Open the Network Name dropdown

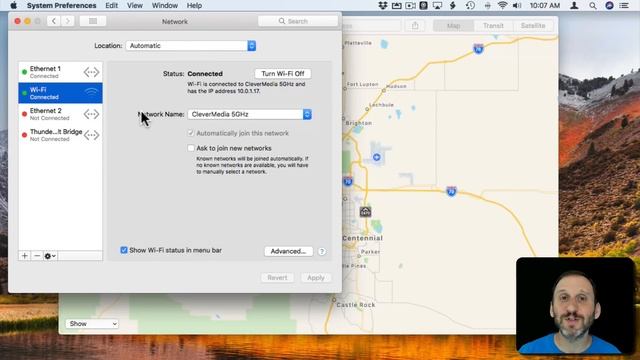tap(249, 114)
